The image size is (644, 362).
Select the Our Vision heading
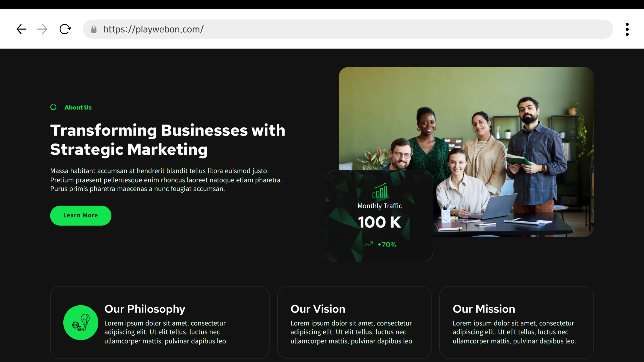(318, 309)
